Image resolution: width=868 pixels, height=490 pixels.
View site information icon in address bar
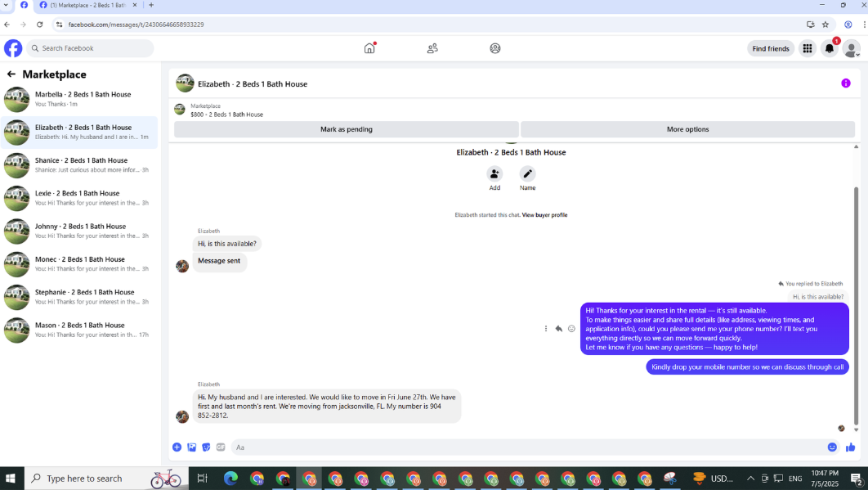tap(59, 25)
